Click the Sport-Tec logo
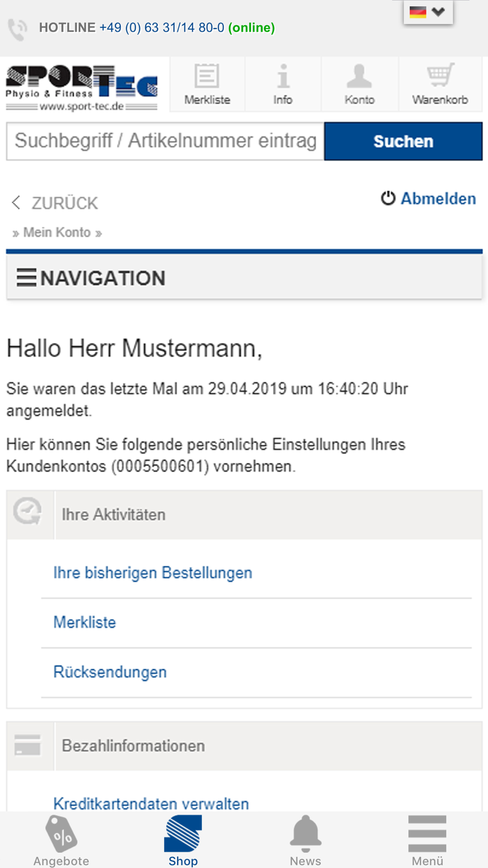488x868 pixels. (x=81, y=87)
